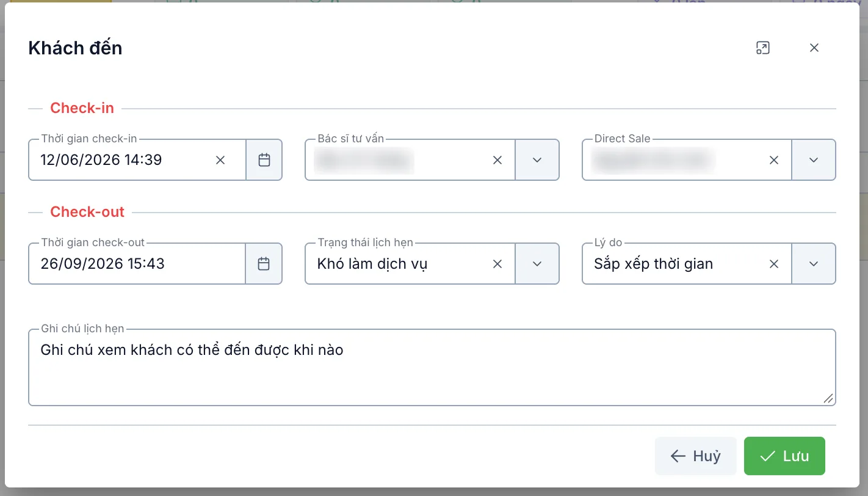Edit the Ghi chú lịch hẹn textarea
The width and height of the screenshot is (868, 496).
(x=432, y=368)
